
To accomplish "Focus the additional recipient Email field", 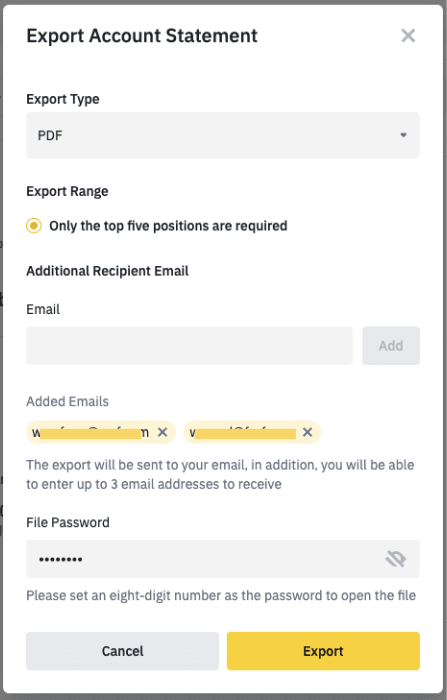I will (189, 346).
